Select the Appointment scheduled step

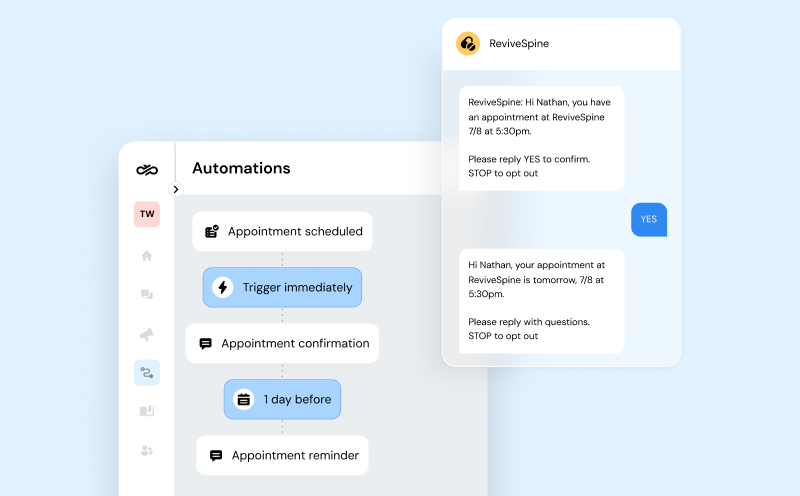coord(282,231)
